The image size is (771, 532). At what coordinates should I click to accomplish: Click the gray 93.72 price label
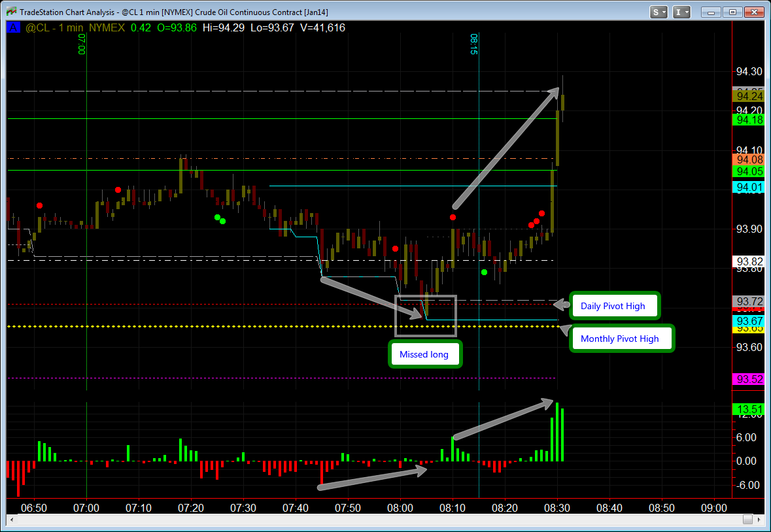point(748,301)
